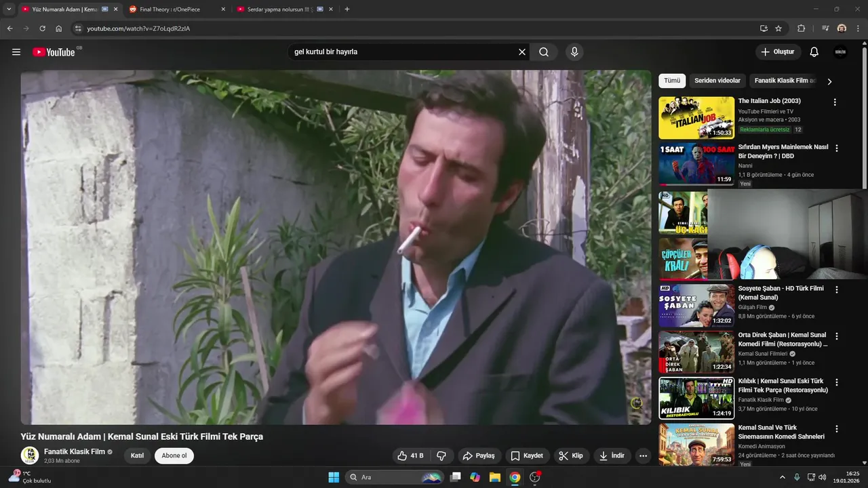Image resolution: width=868 pixels, height=488 pixels.
Task: Go to YouTube home via logo
Action: click(54, 52)
